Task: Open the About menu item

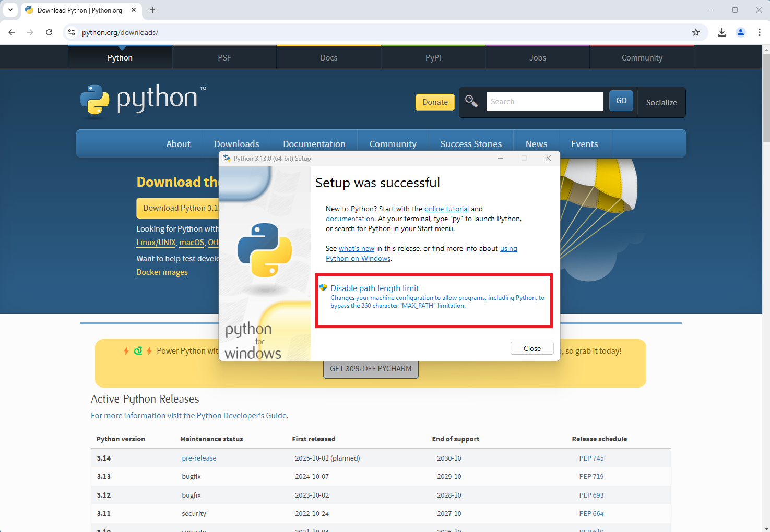Action: (179, 144)
